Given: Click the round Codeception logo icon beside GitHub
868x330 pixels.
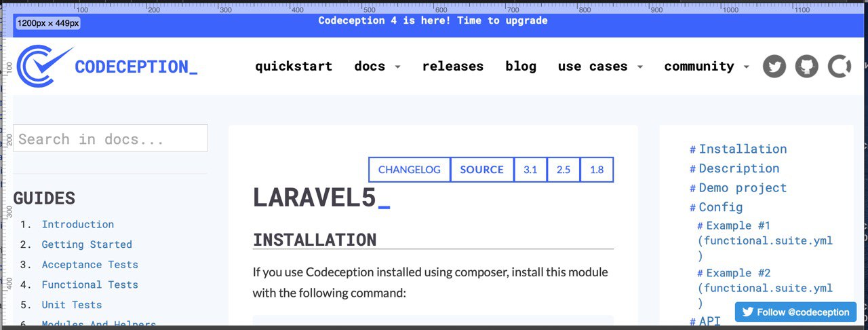Looking at the screenshot, I should click(x=840, y=67).
